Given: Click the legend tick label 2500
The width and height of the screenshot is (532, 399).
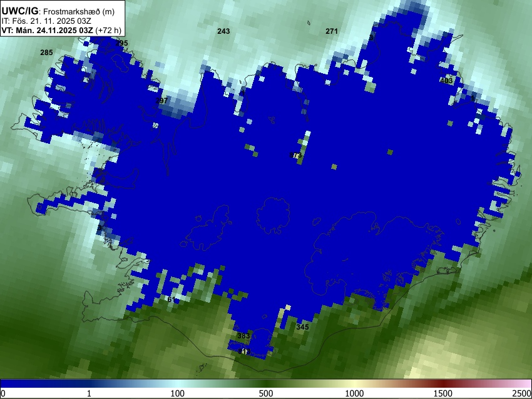Looking at the screenshot, I should [x=522, y=393].
